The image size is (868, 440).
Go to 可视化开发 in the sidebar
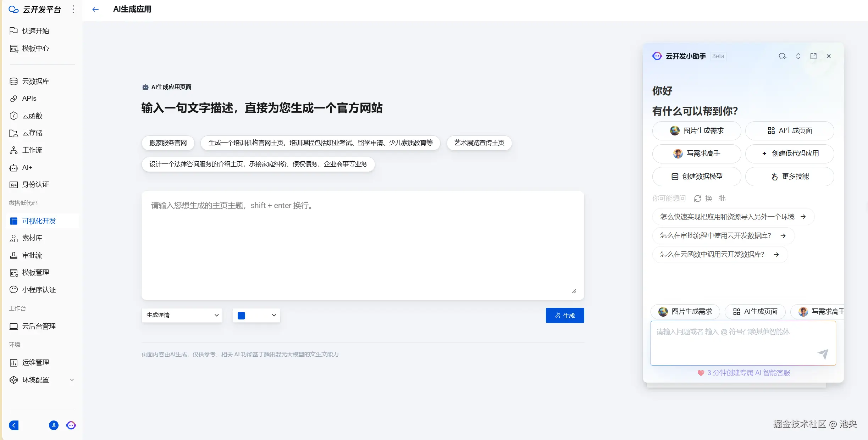pyautogui.click(x=39, y=221)
